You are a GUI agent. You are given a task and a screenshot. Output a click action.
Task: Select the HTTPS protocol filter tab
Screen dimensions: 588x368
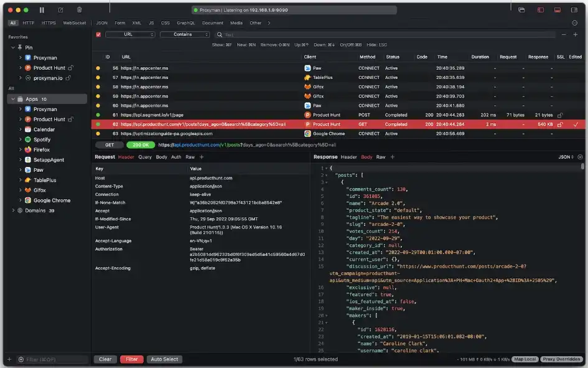(x=49, y=23)
